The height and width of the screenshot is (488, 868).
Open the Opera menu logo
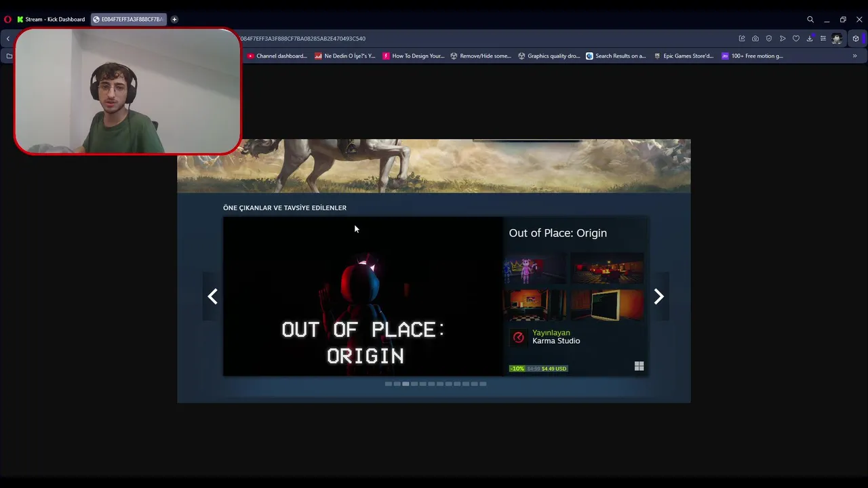point(7,19)
